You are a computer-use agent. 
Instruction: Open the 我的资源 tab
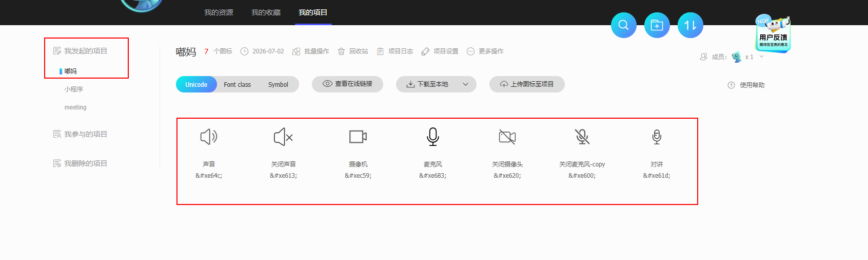tap(219, 12)
